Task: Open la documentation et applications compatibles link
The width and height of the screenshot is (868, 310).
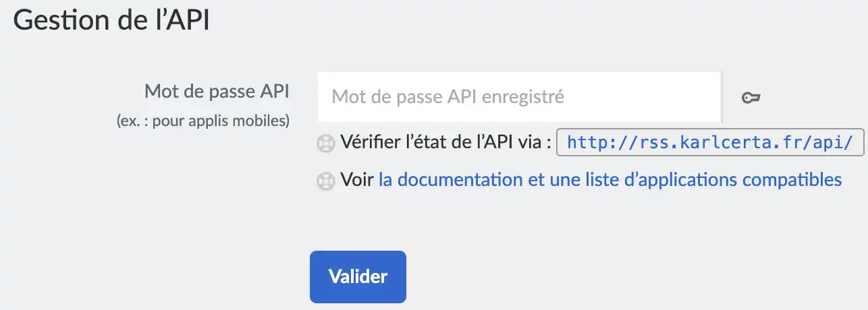Action: [x=609, y=180]
